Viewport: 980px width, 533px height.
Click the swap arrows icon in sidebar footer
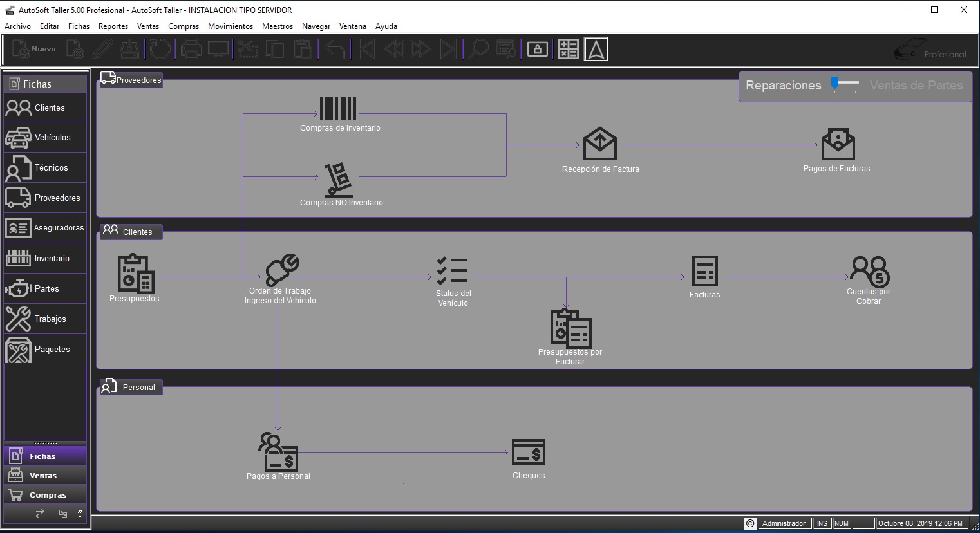40,513
